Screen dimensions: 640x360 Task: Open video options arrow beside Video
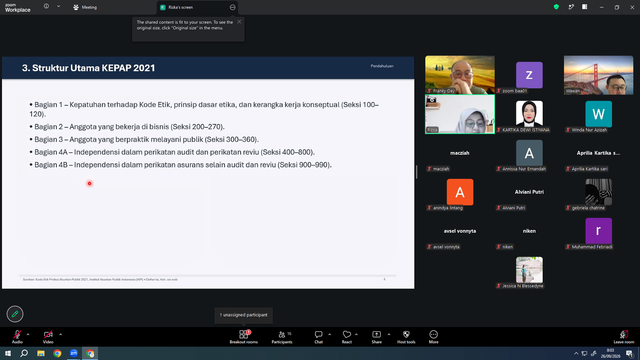(x=60, y=334)
